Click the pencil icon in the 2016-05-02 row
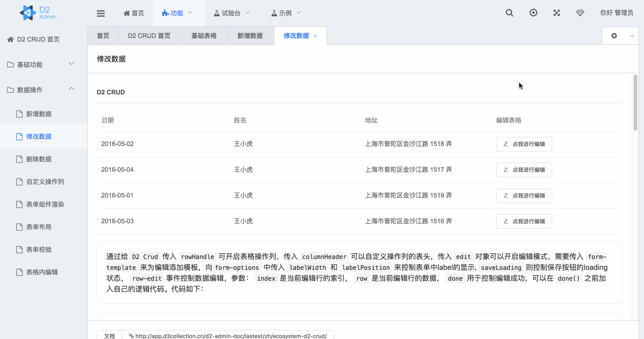 click(506, 144)
